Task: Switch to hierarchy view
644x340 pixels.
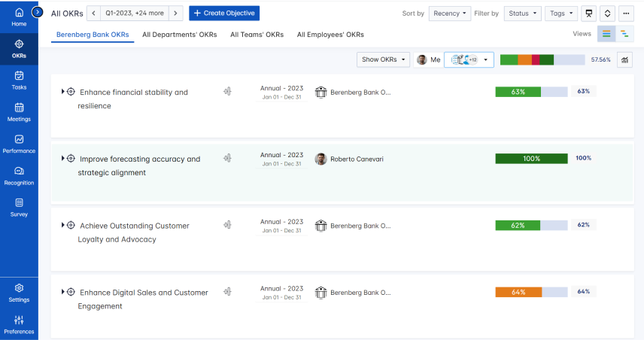Action: 624,34
